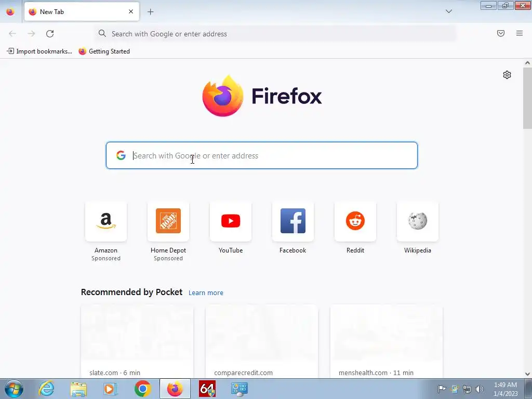Open Firefox View pinned tab icon
This screenshot has width=532, height=399.
[10, 11]
